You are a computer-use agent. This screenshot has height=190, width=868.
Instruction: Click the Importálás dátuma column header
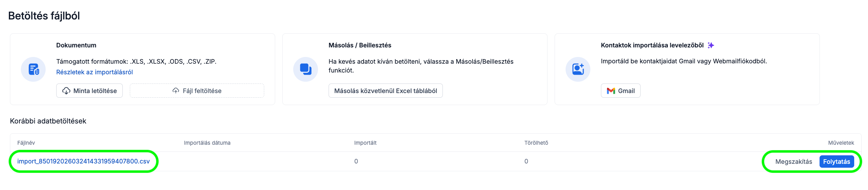pos(207,143)
